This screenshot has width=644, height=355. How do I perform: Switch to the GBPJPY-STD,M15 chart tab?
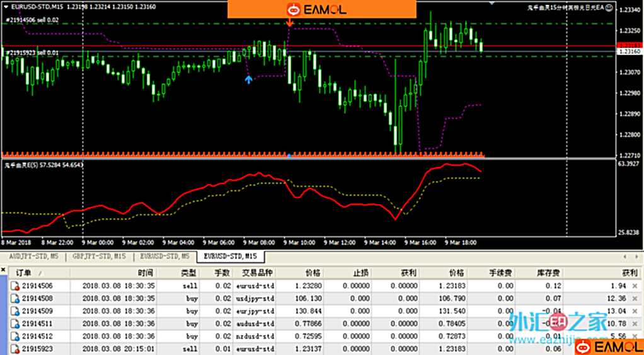tap(100, 257)
